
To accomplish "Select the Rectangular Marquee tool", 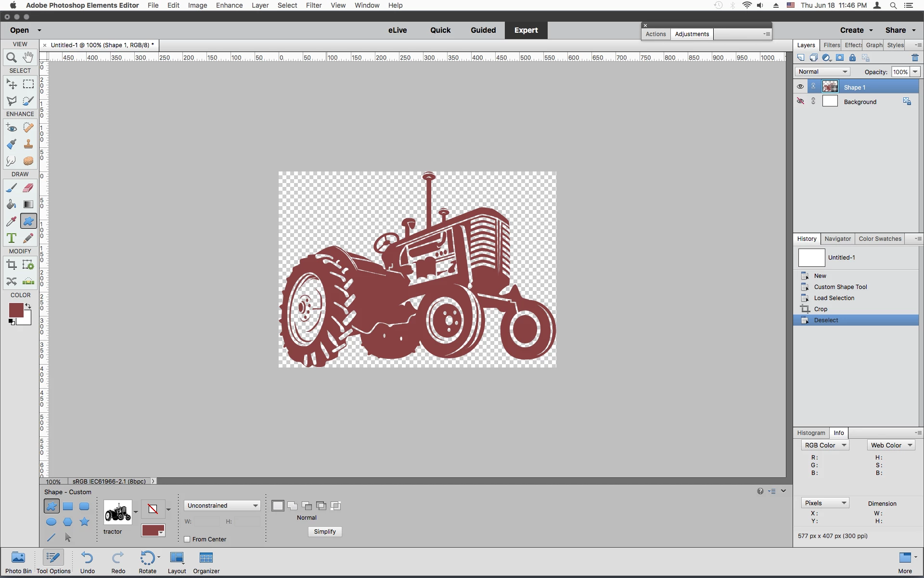I will [x=28, y=84].
